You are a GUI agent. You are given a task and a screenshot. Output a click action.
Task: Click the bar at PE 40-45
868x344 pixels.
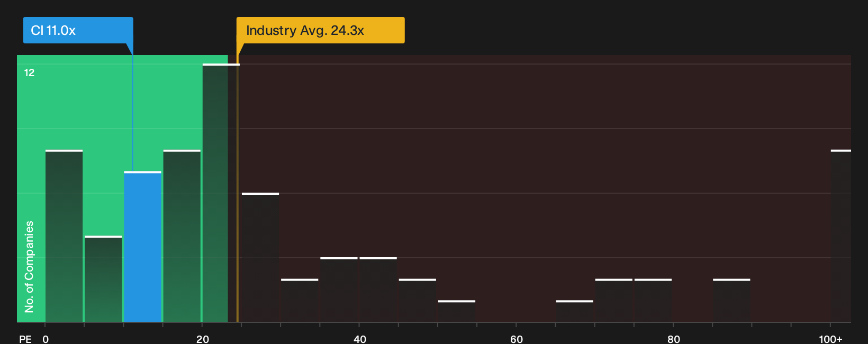point(378,289)
